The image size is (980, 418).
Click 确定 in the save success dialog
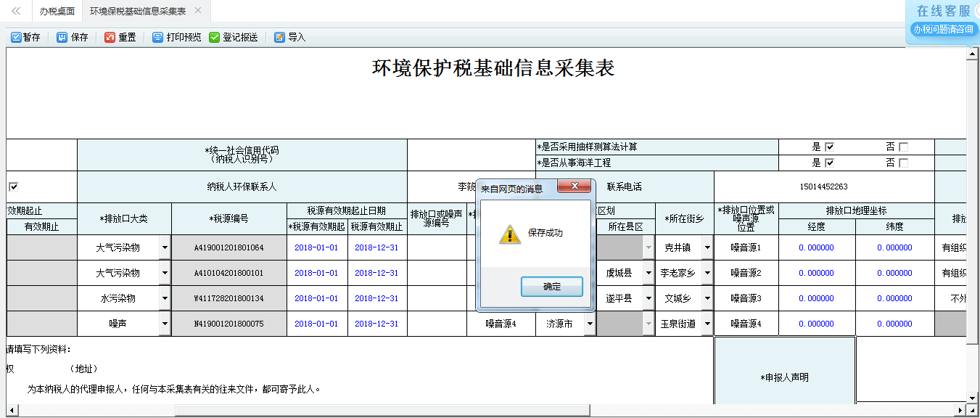[553, 286]
